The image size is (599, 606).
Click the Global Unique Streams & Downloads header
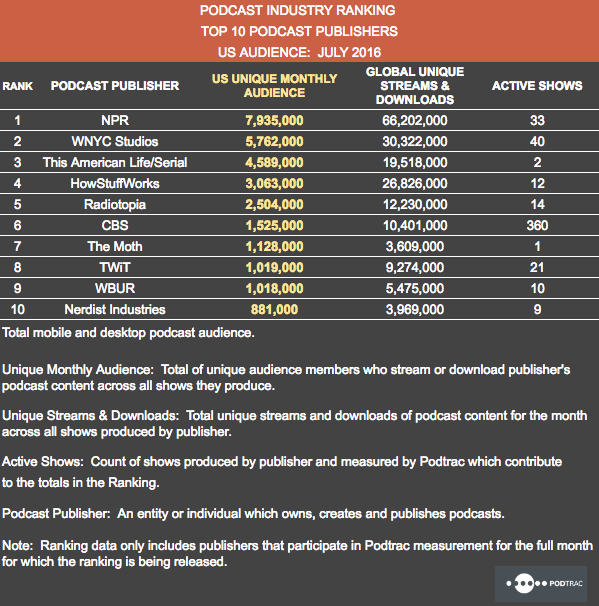tap(415, 85)
